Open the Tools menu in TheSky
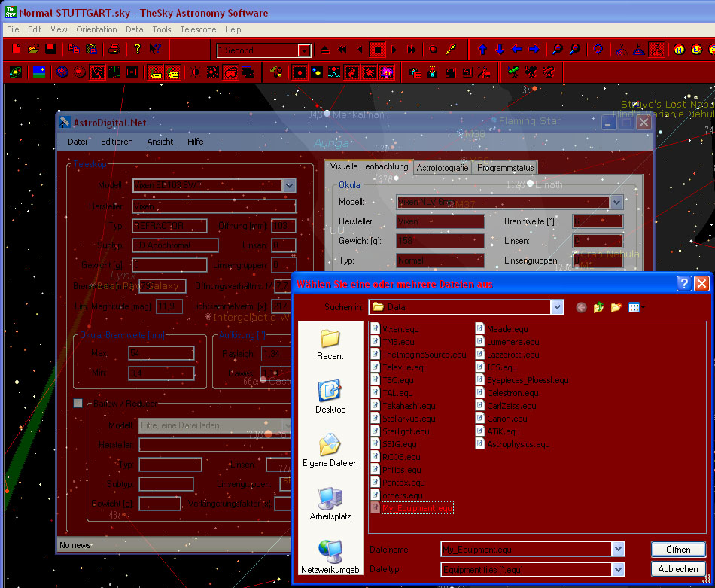 click(161, 29)
